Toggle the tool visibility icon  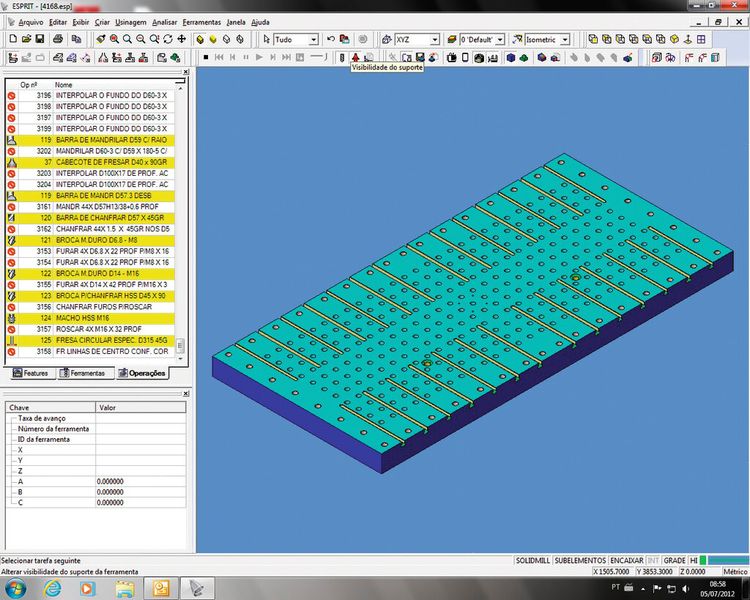342,57
